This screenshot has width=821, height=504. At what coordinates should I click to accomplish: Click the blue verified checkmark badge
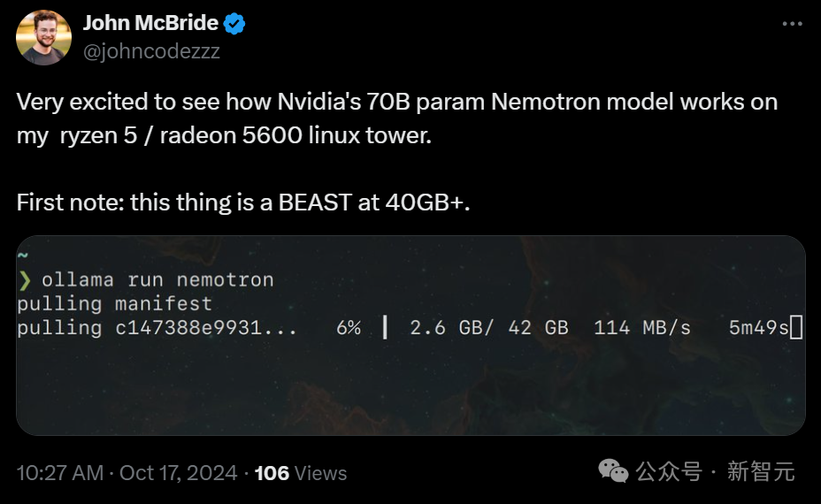click(234, 25)
